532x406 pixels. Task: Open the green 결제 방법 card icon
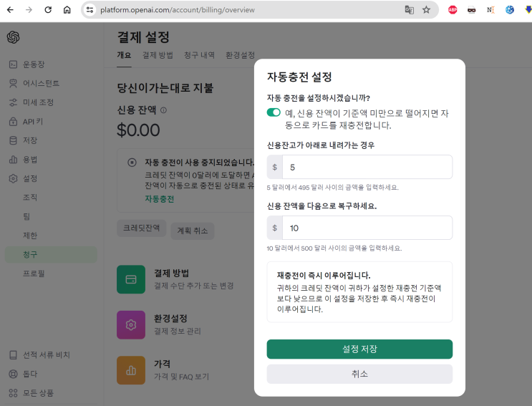click(x=131, y=279)
